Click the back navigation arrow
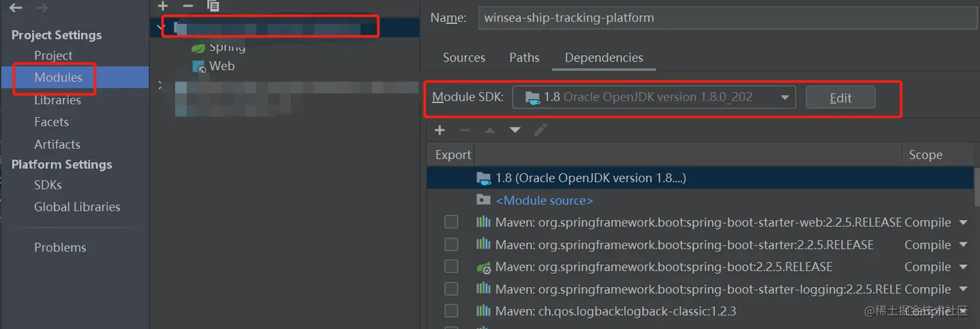This screenshot has width=980, height=329. click(x=16, y=8)
